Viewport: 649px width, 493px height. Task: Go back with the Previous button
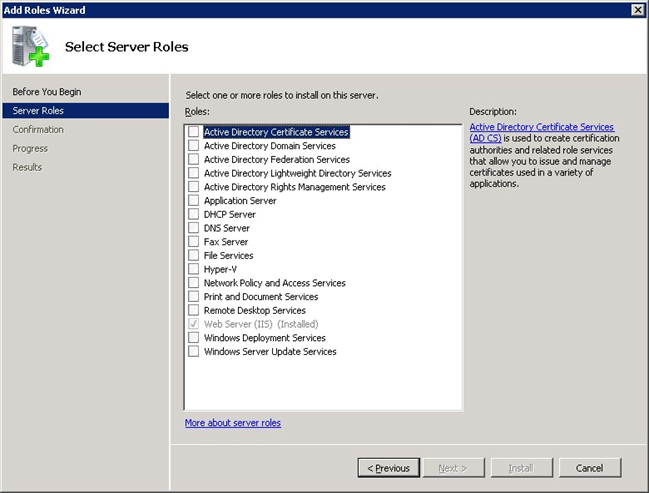pos(387,467)
